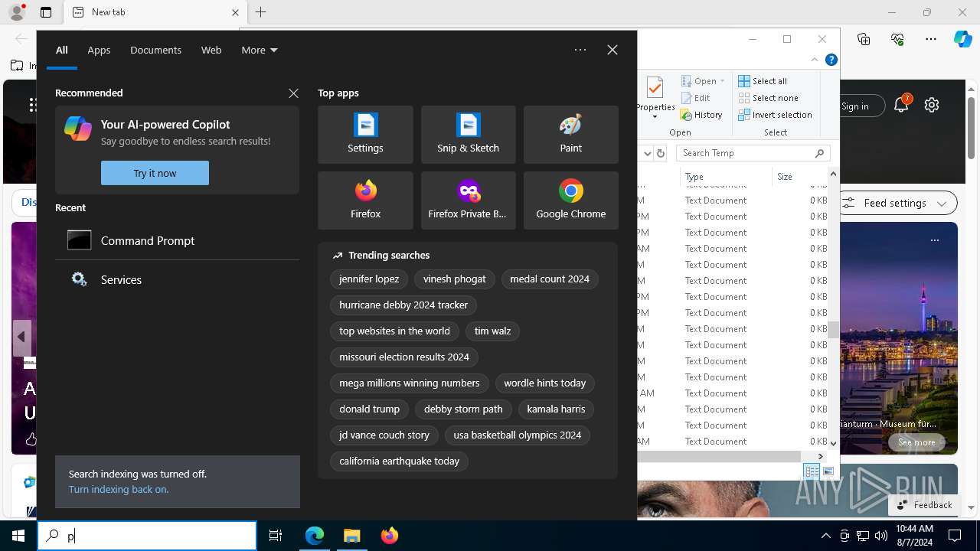Switch Explorer to large icons view
980x551 pixels.
coord(828,471)
